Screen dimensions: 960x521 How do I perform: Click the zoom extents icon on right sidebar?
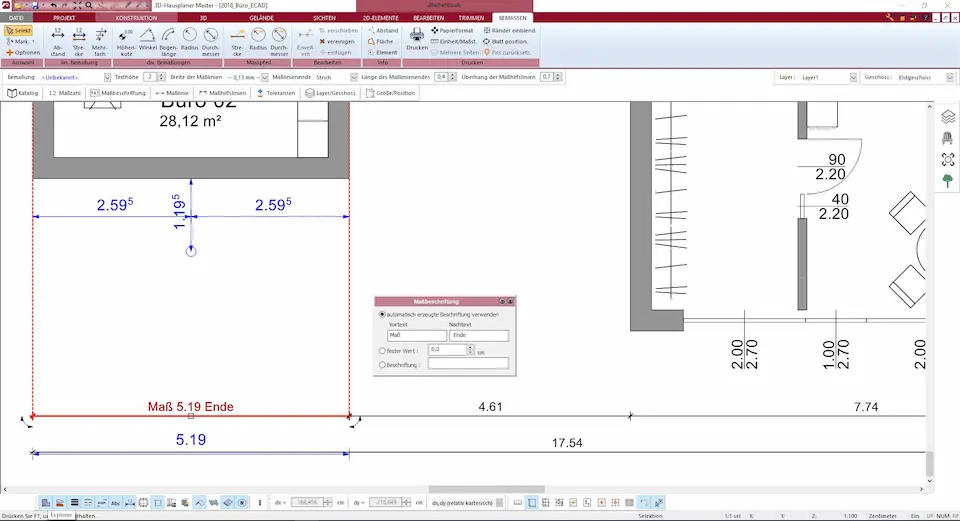click(x=948, y=159)
